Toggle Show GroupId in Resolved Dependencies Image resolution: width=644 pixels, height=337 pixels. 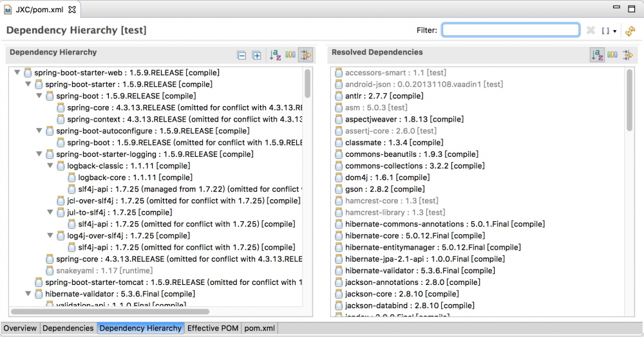pyautogui.click(x=612, y=55)
